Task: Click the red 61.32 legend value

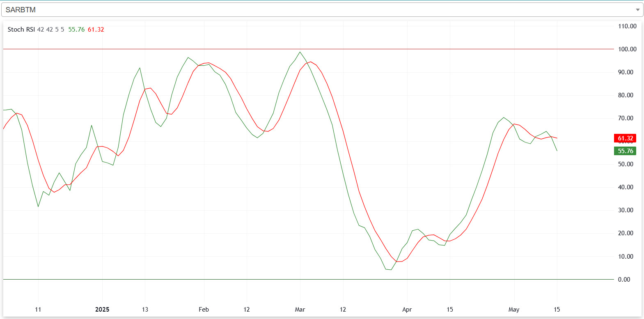Action: [96, 30]
